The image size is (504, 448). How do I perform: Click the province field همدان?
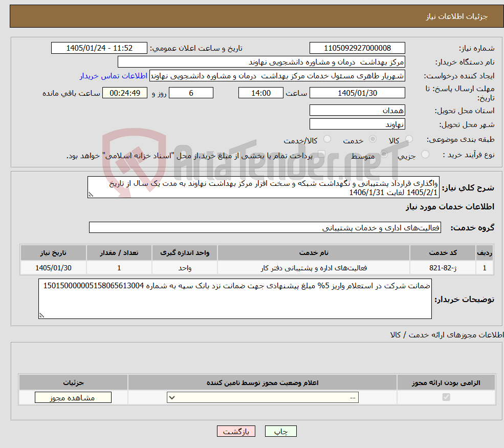click(x=357, y=110)
